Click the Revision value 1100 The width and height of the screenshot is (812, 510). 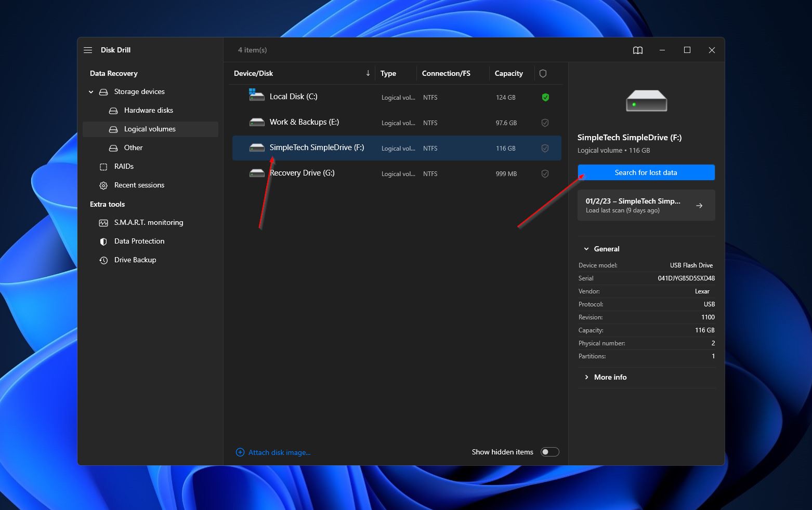(708, 317)
